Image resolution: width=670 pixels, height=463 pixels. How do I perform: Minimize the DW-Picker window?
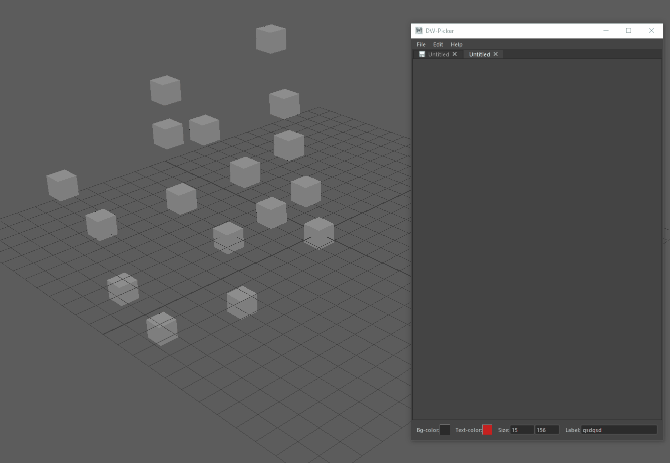605,31
